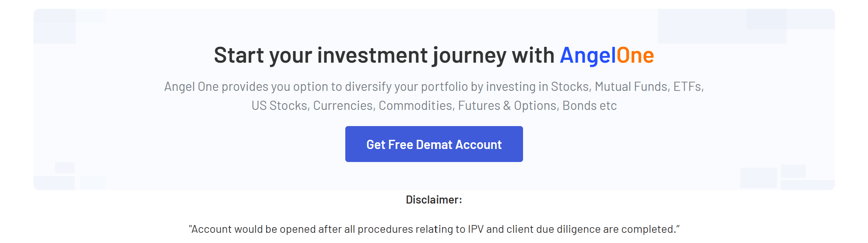Click 'Futures & Options' in the description
This screenshot has height=243, width=868.
coord(507,106)
